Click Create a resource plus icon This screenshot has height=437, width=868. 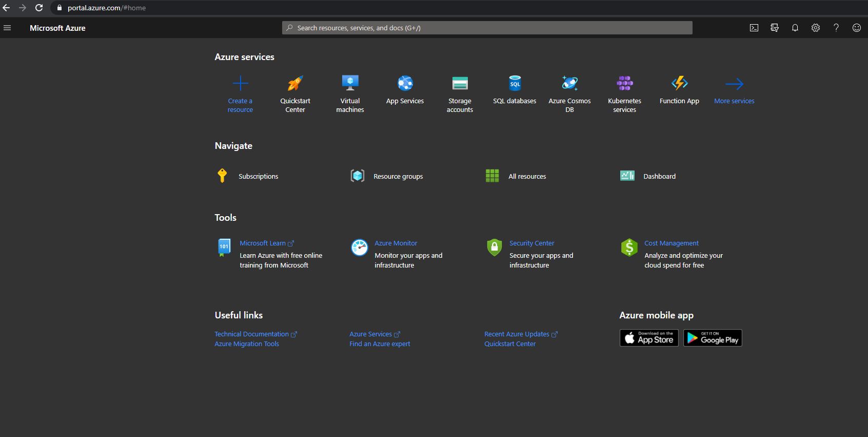[x=240, y=84]
